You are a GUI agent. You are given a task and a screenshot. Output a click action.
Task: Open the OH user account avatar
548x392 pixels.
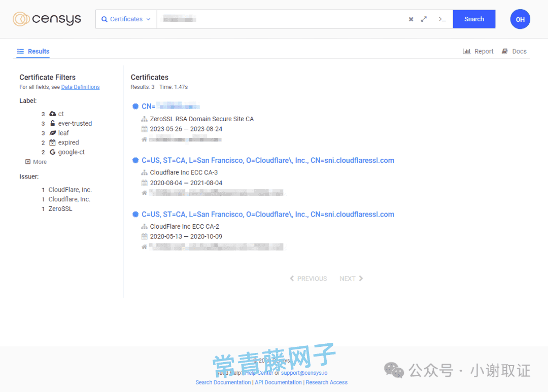(x=520, y=19)
